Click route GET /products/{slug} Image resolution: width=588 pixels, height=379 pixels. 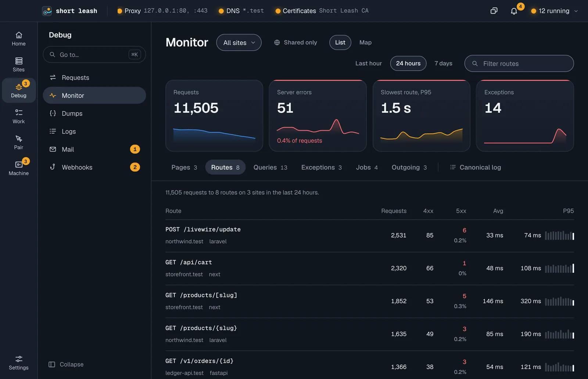201,328
